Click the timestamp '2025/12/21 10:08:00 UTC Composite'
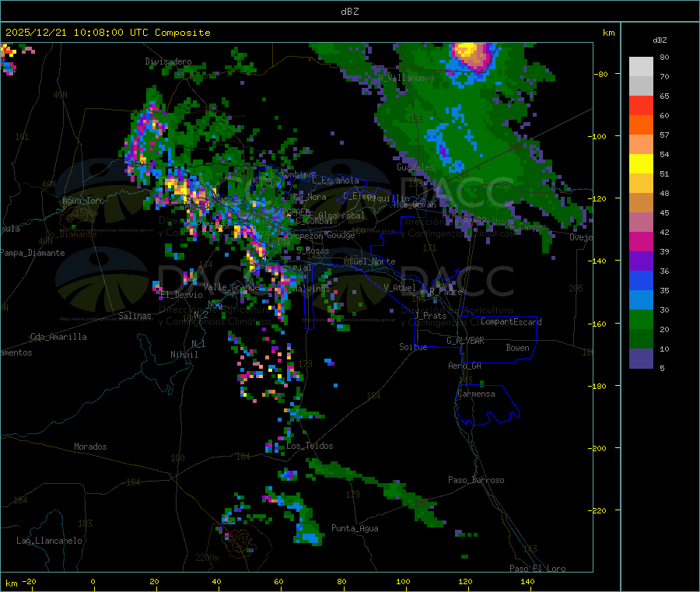Image resolution: width=700 pixels, height=592 pixels. [x=107, y=33]
